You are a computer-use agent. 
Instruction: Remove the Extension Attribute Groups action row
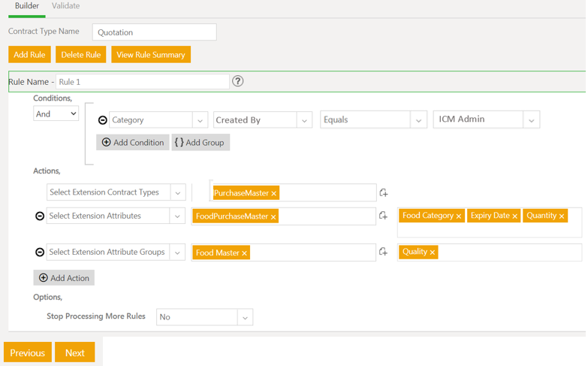[40, 253]
